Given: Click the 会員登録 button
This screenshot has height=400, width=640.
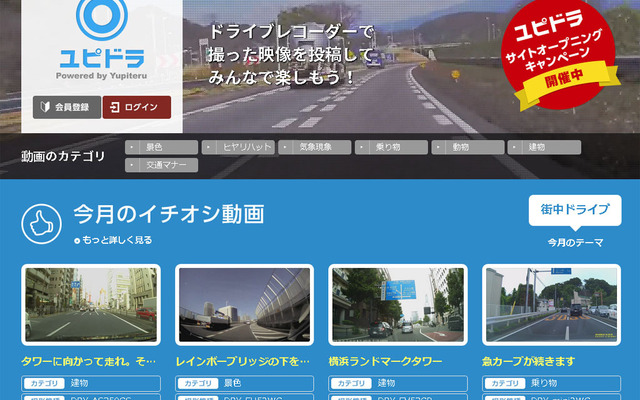Looking at the screenshot, I should 67,107.
